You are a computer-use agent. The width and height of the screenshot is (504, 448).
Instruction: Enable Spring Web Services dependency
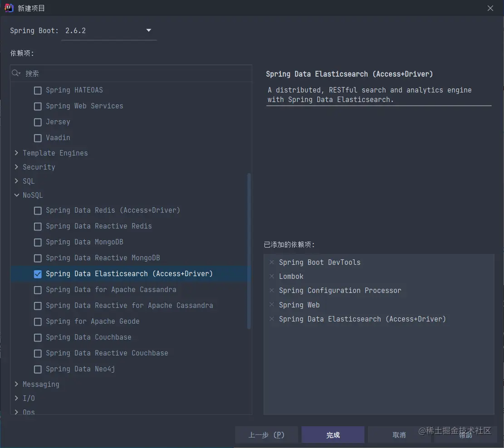[x=38, y=106]
